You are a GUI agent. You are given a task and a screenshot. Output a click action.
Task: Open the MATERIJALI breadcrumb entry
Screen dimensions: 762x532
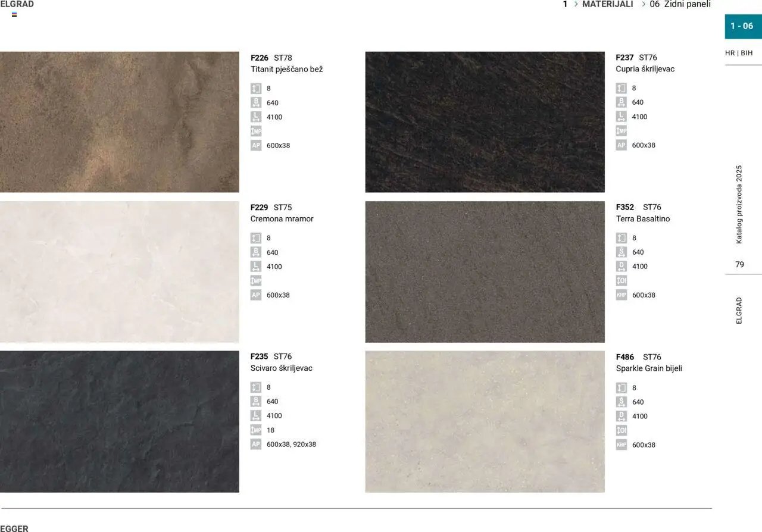[x=607, y=4]
